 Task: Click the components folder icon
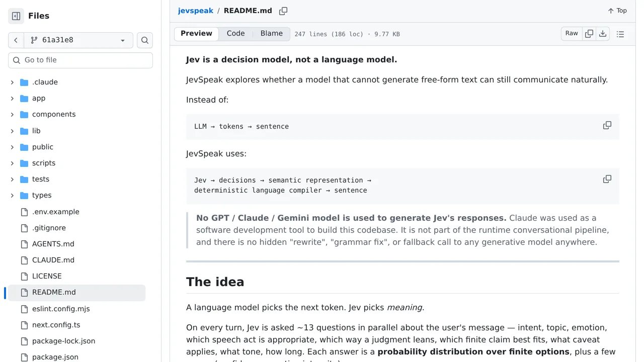pos(24,114)
